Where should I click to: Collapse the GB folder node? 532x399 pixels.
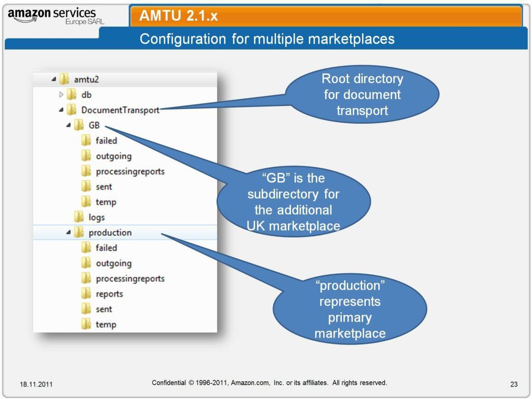point(69,125)
